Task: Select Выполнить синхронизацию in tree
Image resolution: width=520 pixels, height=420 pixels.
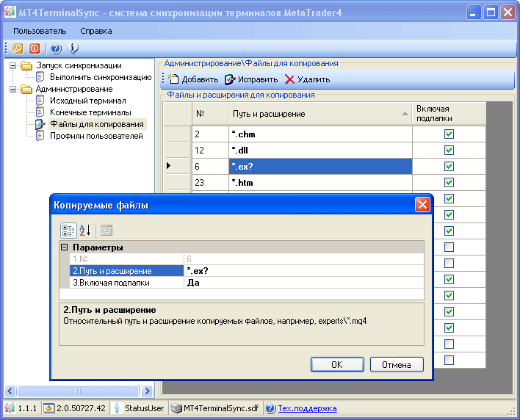Action: [x=101, y=77]
